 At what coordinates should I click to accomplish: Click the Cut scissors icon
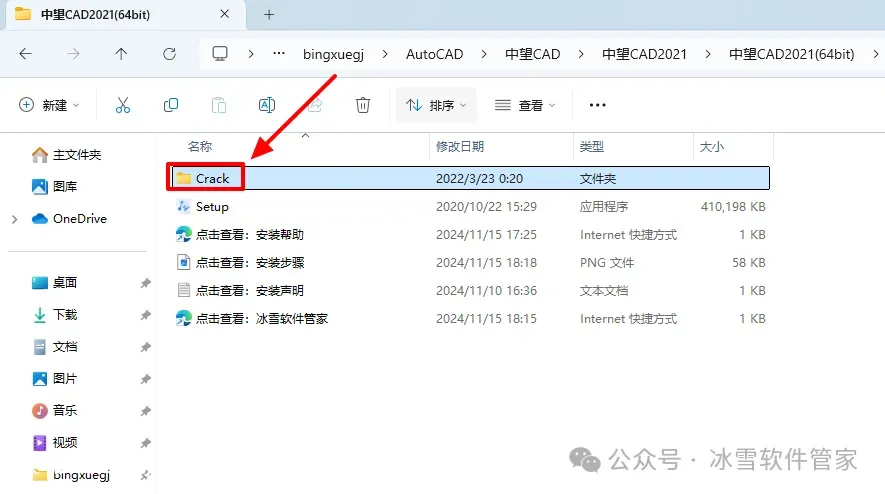pyautogui.click(x=122, y=105)
